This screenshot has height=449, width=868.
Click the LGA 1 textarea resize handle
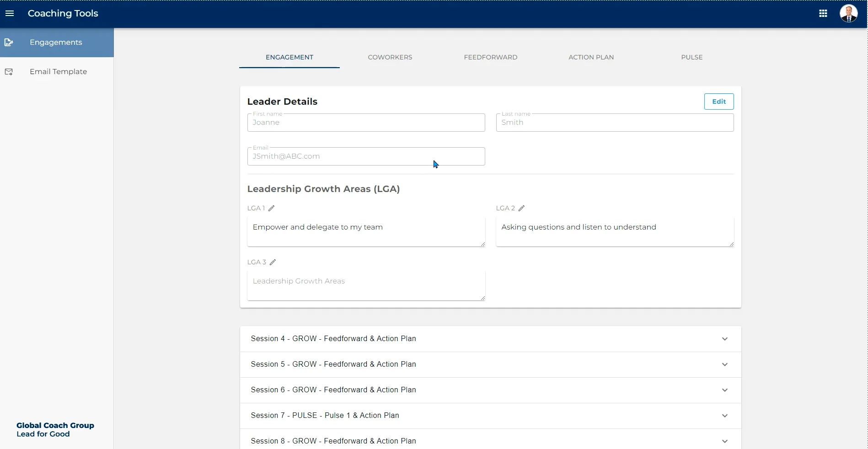pyautogui.click(x=482, y=244)
